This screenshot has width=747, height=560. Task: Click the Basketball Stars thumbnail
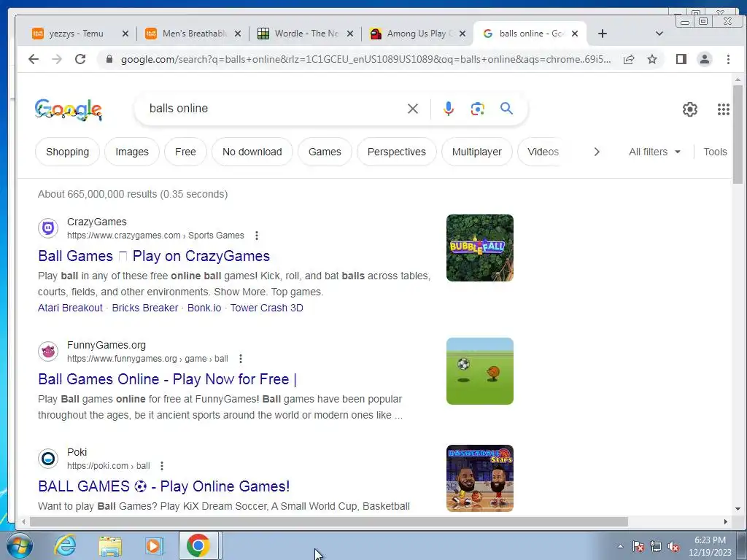pyautogui.click(x=480, y=478)
